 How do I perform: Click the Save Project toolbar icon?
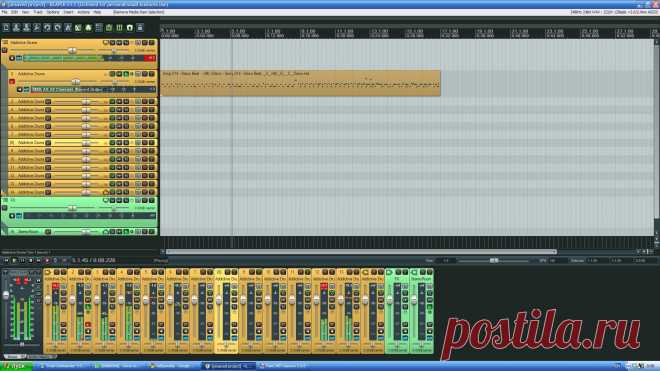pos(27,28)
